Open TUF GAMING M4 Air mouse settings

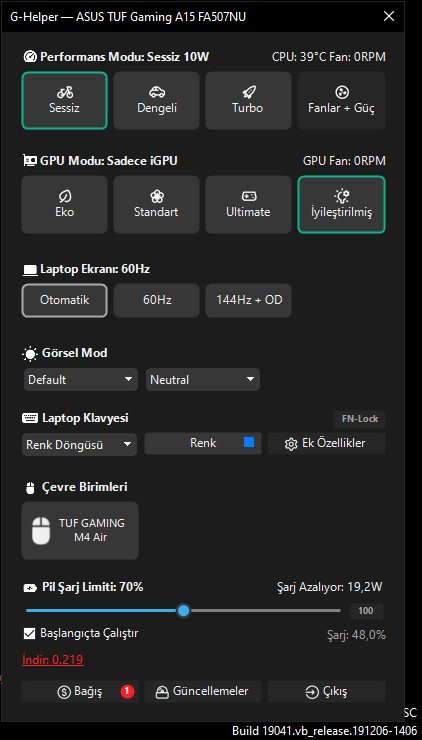point(80,530)
